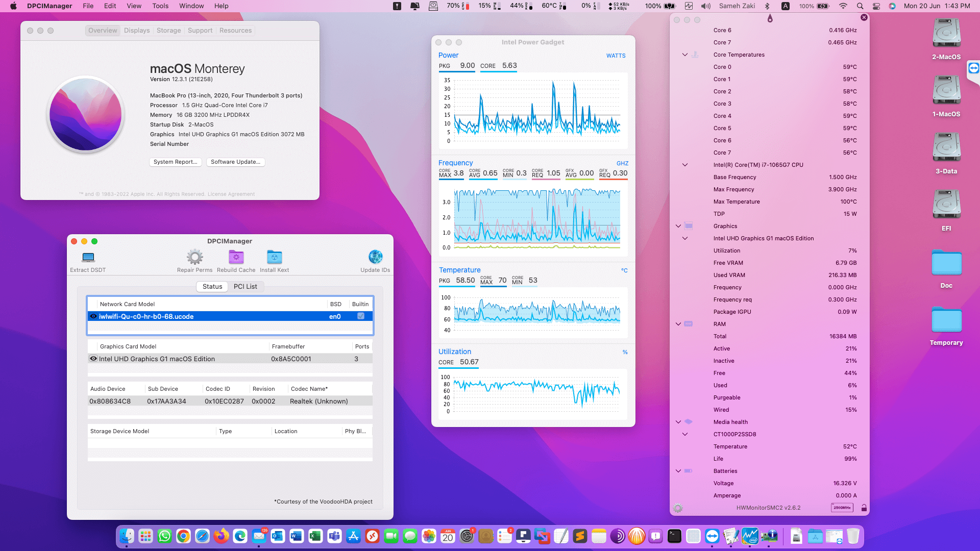Toggle eye icon beside Intel UHD Graphics
Image resolution: width=980 pixels, height=551 pixels.
(x=93, y=359)
